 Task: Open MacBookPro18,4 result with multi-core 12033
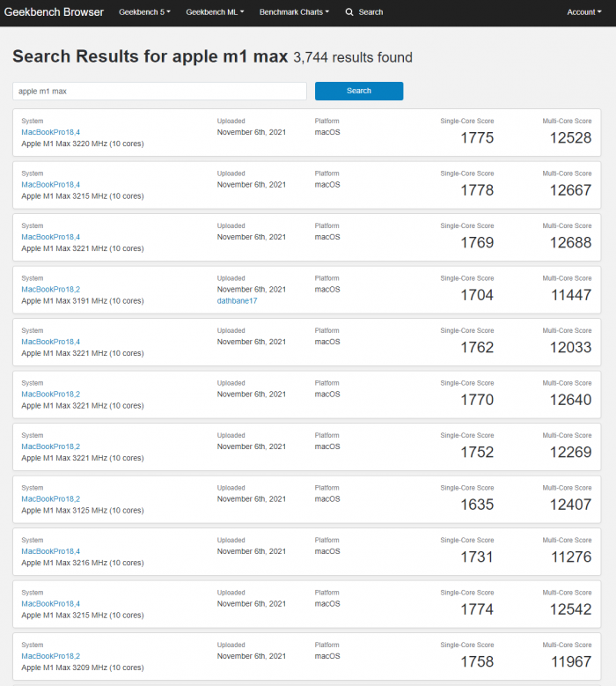click(x=51, y=342)
